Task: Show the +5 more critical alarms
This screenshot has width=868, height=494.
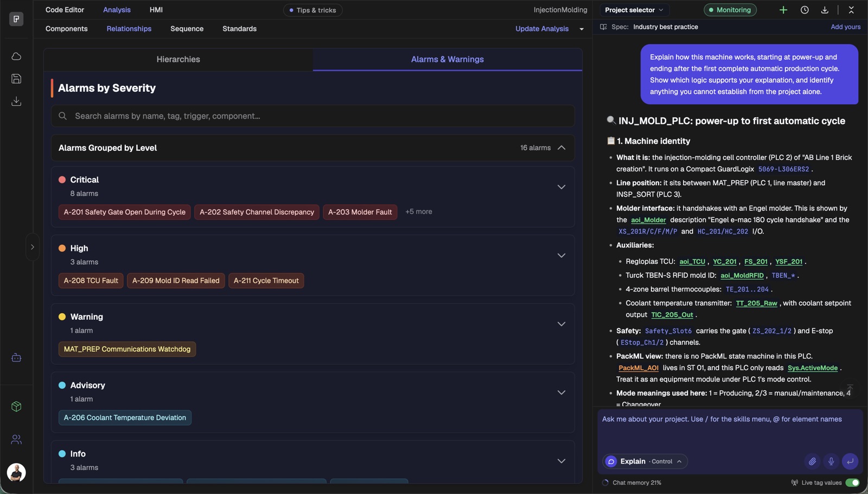Action: click(419, 212)
